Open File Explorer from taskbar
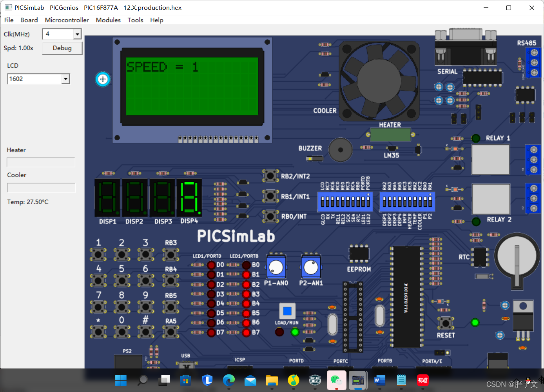Image resolution: width=544 pixels, height=392 pixels. (272, 380)
